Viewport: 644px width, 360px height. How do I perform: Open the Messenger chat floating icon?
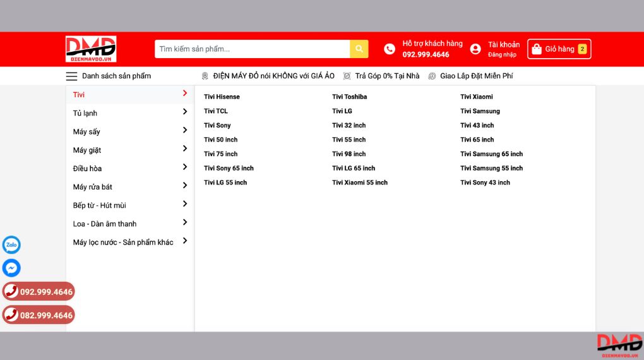(x=11, y=268)
